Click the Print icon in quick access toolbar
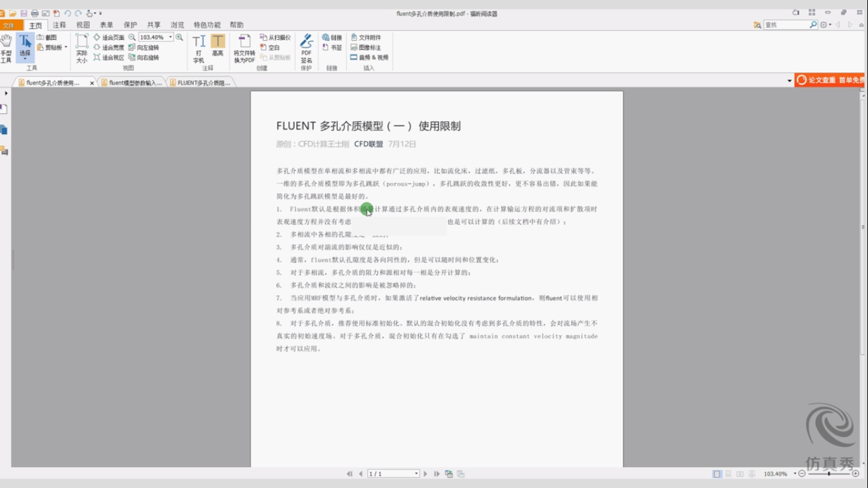The image size is (868, 488). click(x=35, y=13)
